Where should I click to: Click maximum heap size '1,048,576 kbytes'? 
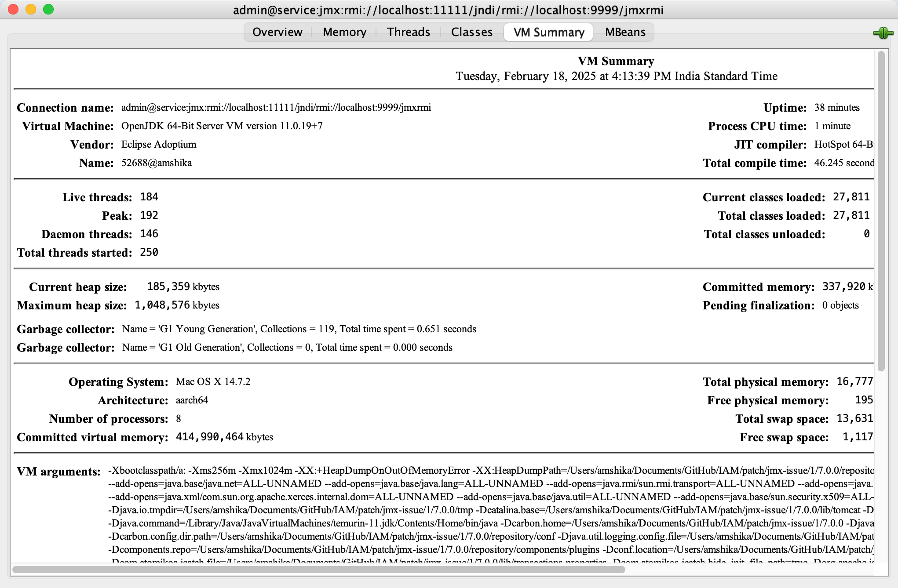(177, 305)
